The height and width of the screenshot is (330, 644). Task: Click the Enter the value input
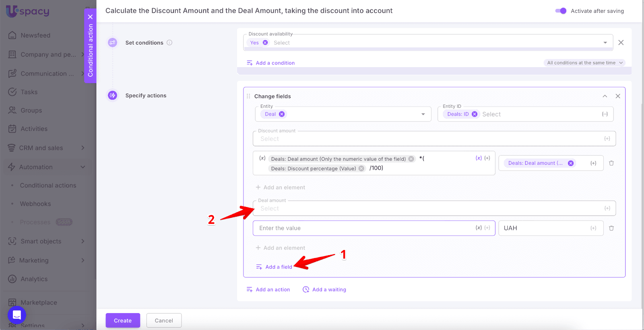click(362, 228)
